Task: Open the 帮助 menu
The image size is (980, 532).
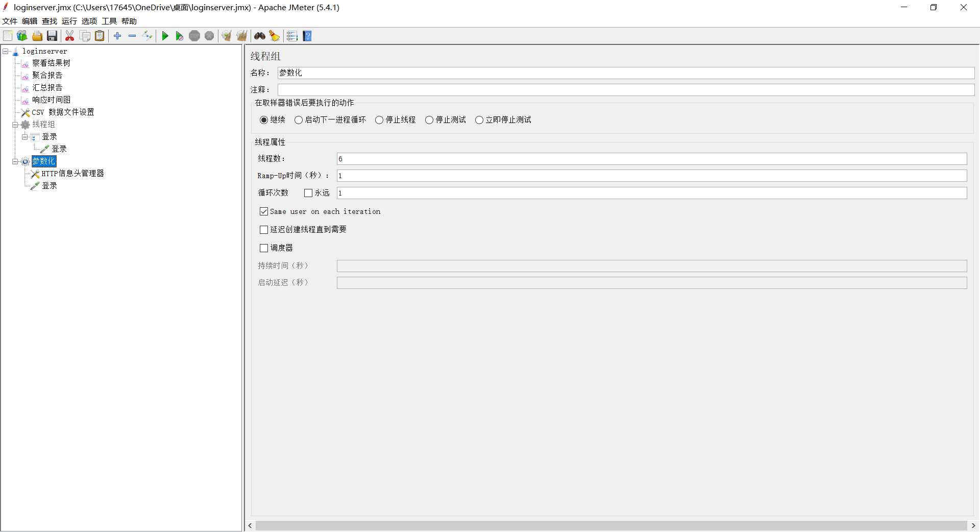Action: [x=129, y=21]
